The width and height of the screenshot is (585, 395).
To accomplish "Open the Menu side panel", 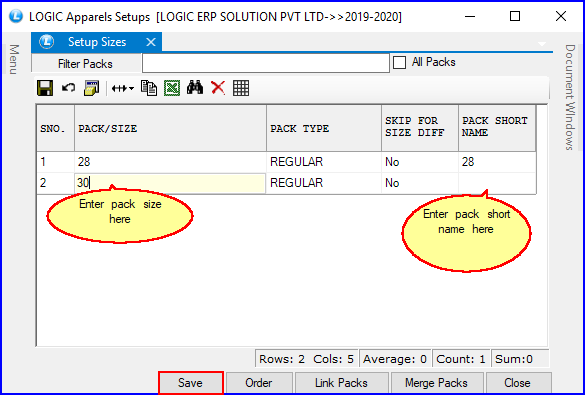I will click(x=14, y=60).
